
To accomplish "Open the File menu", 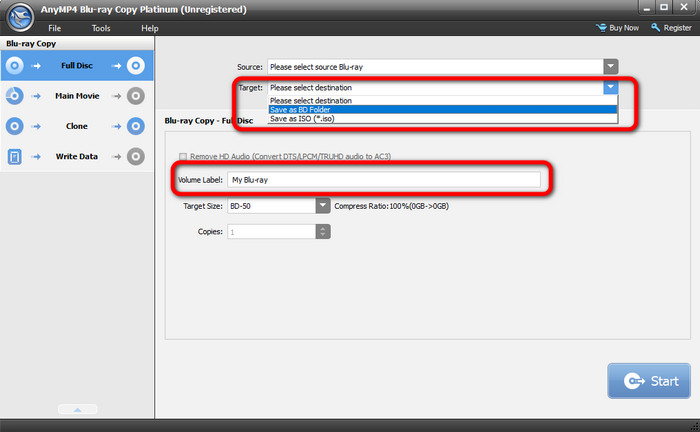I will [54, 28].
